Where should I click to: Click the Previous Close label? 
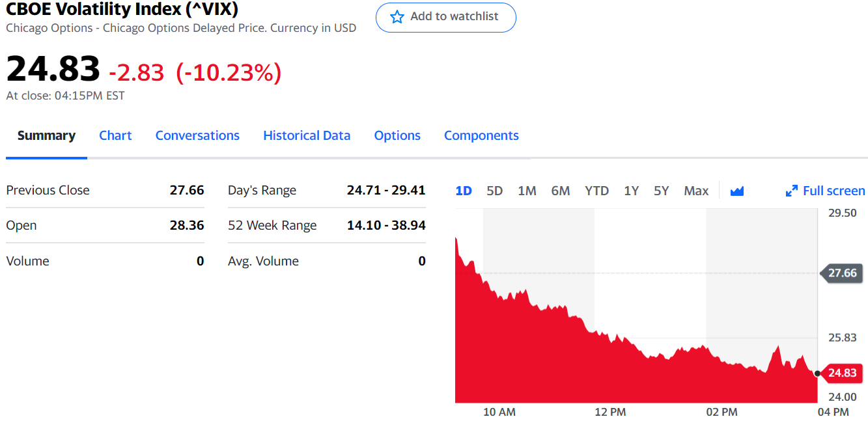(x=48, y=190)
